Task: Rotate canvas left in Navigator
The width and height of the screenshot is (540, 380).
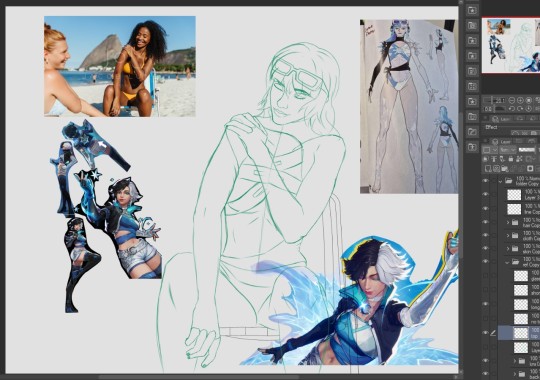Action: coord(512,109)
